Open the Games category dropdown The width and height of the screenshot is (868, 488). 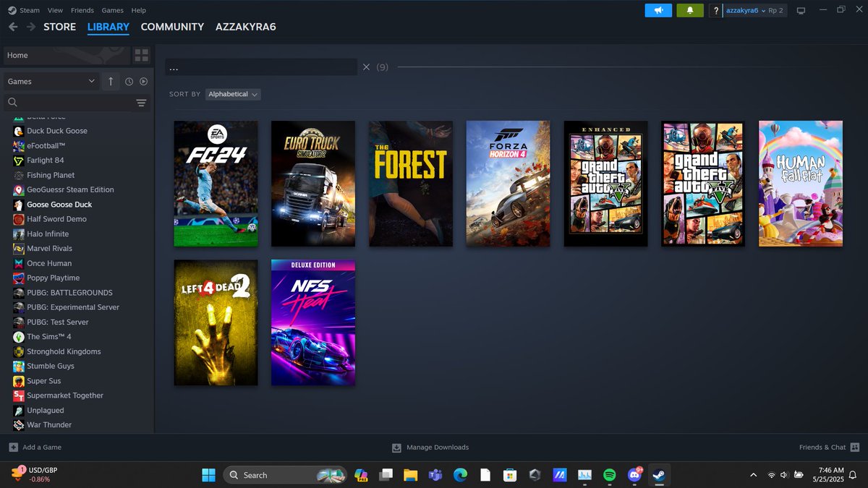51,82
